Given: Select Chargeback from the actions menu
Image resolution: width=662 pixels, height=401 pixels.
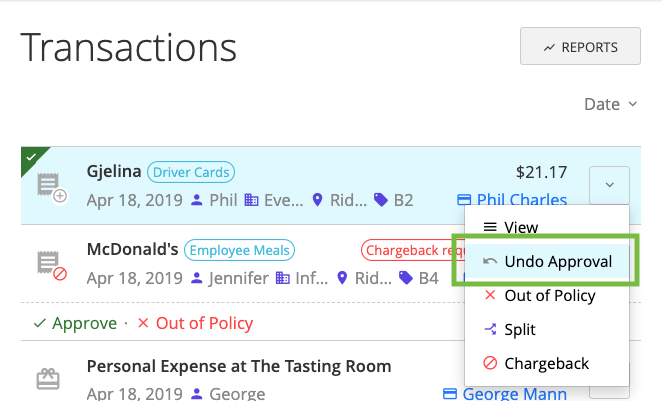Looking at the screenshot, I should 546,363.
